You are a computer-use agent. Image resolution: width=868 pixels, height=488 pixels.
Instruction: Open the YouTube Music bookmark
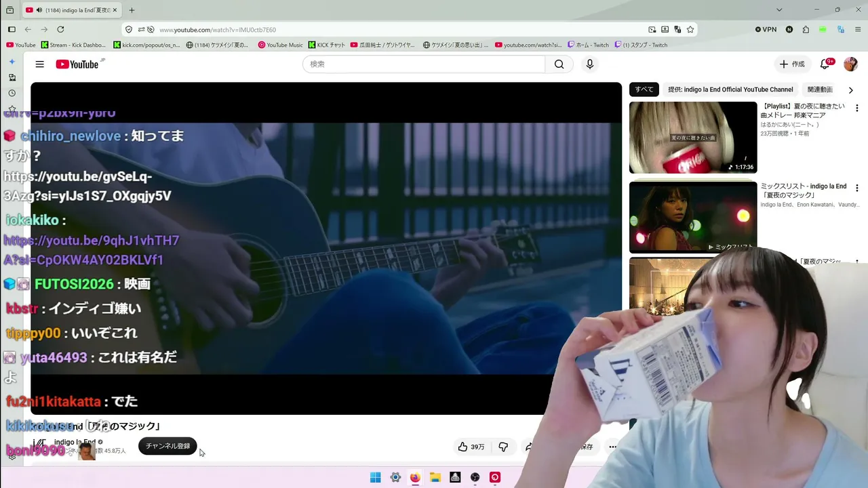coord(280,45)
